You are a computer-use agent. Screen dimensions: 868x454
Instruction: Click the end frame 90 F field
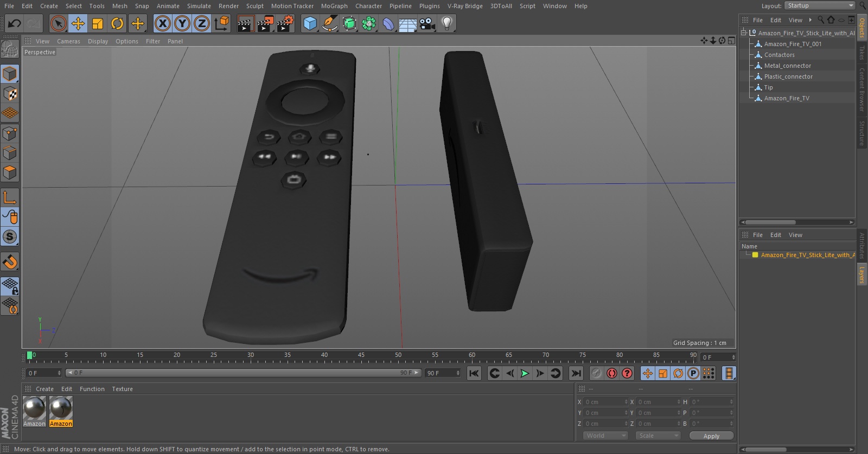point(443,373)
